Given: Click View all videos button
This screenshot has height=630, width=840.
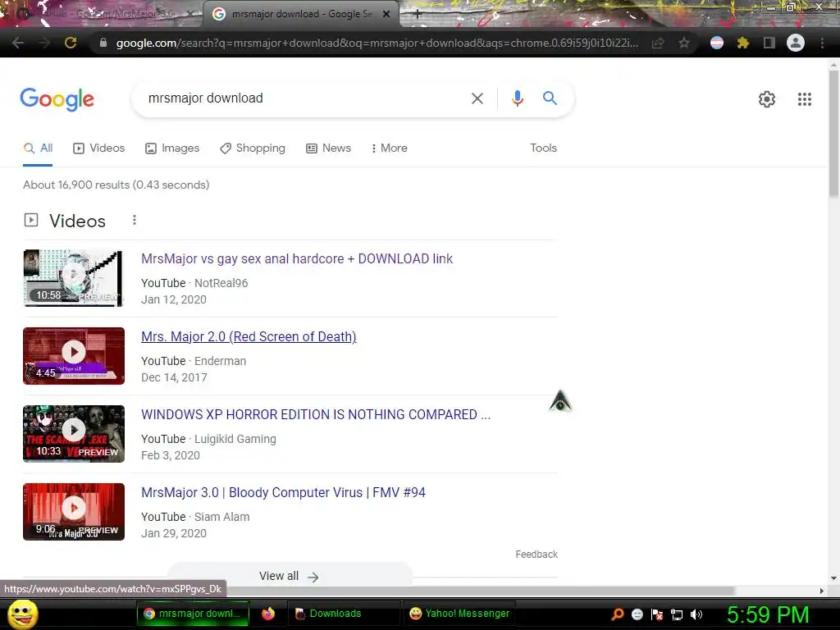Looking at the screenshot, I should click(x=290, y=575).
